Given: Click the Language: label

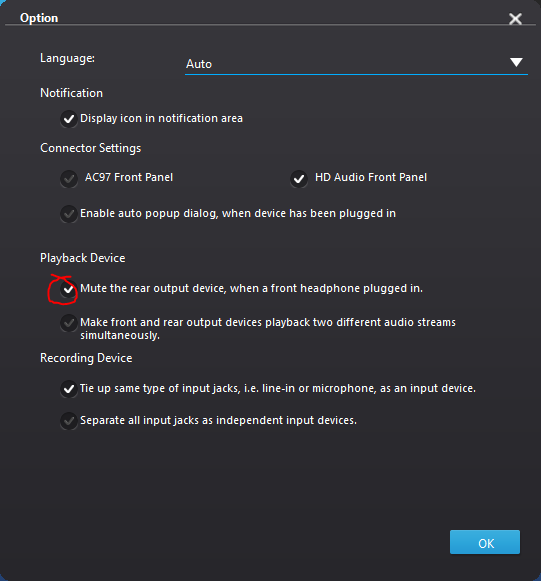Looking at the screenshot, I should tap(67, 58).
